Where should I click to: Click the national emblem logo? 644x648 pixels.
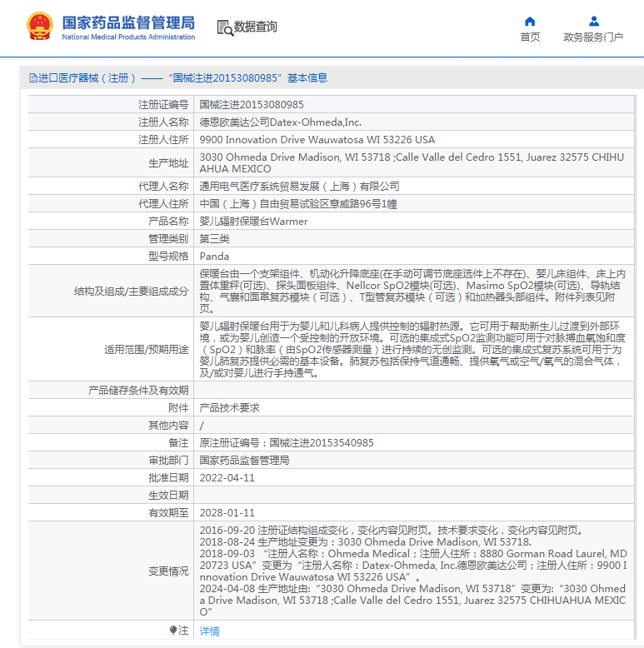(40, 26)
